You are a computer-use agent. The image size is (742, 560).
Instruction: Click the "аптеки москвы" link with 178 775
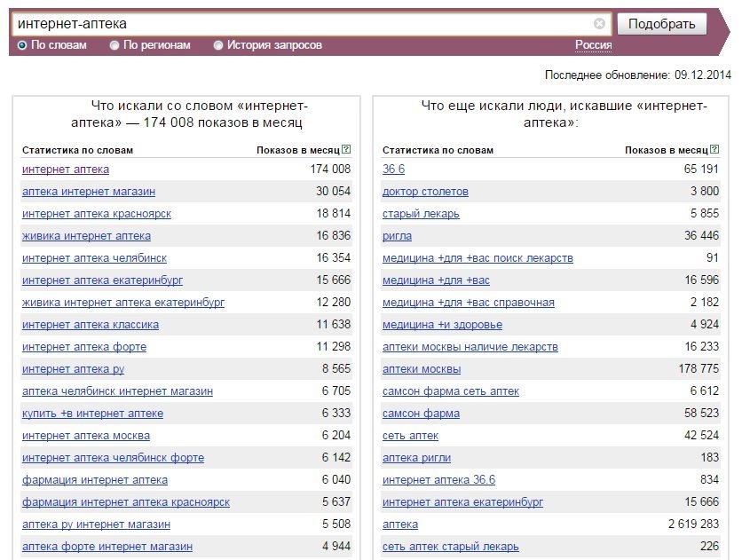click(x=422, y=369)
